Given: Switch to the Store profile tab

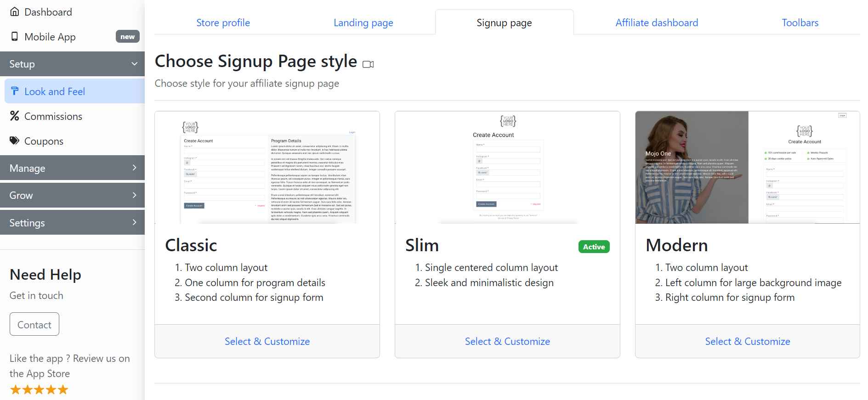Looking at the screenshot, I should [223, 23].
